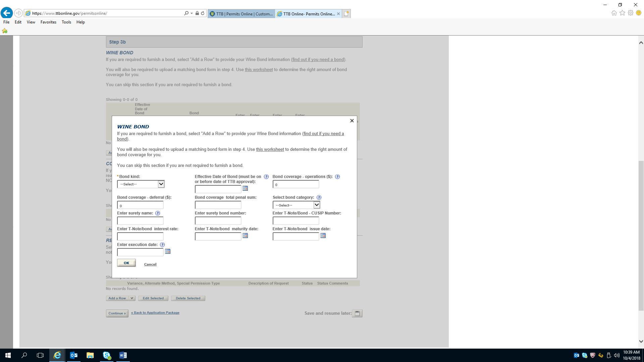Open calendar for T-Note/bond maturity date
644x362 pixels.
(245, 236)
